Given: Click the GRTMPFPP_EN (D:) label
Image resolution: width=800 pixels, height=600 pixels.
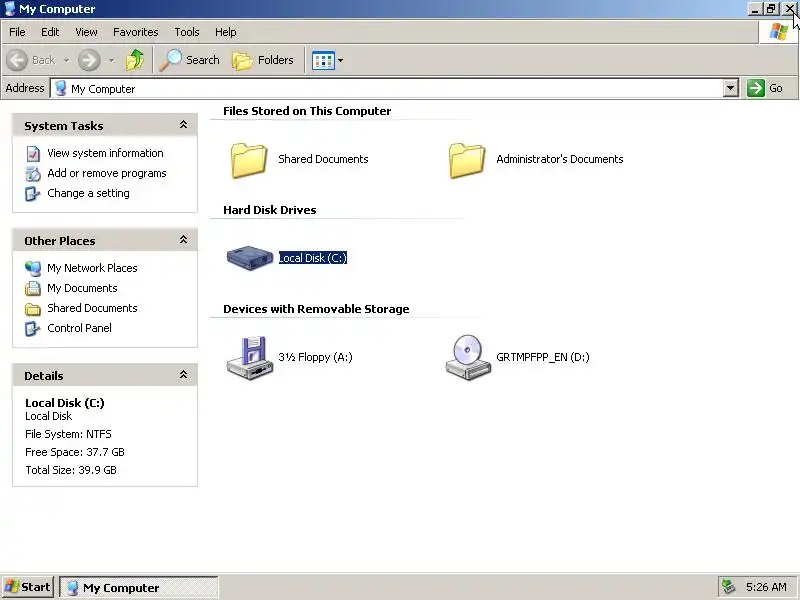Looking at the screenshot, I should 543,357.
